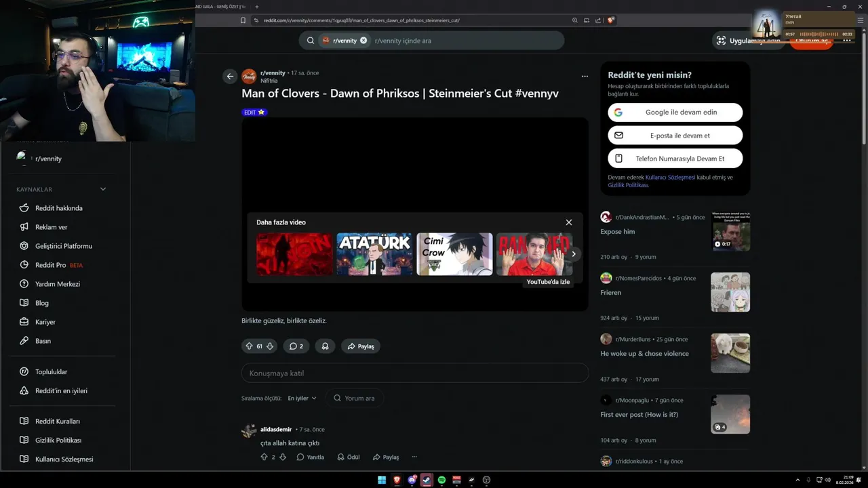The height and width of the screenshot is (488, 868).
Task: Open the Gizlilik Politikası link in signup card
Action: point(628,185)
